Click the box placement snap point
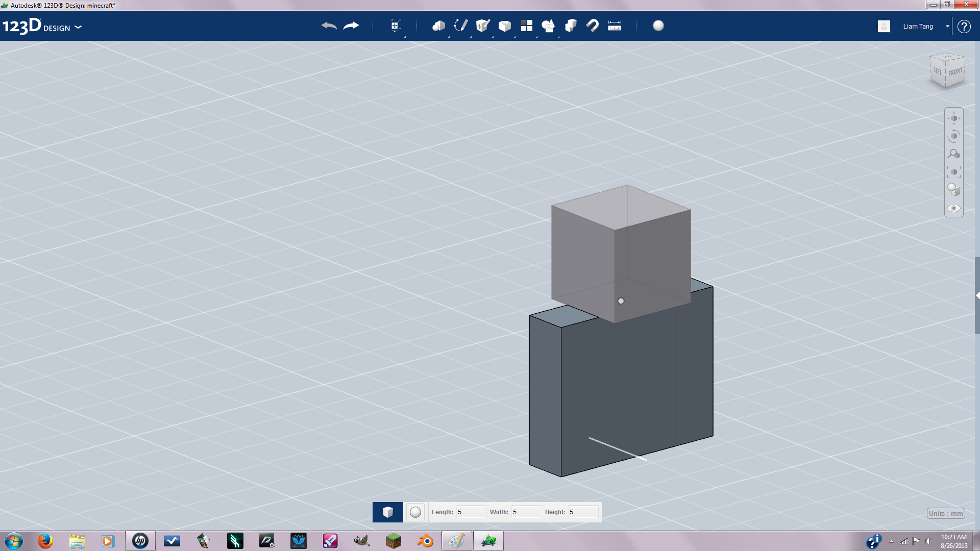This screenshot has width=980, height=551. click(x=621, y=301)
